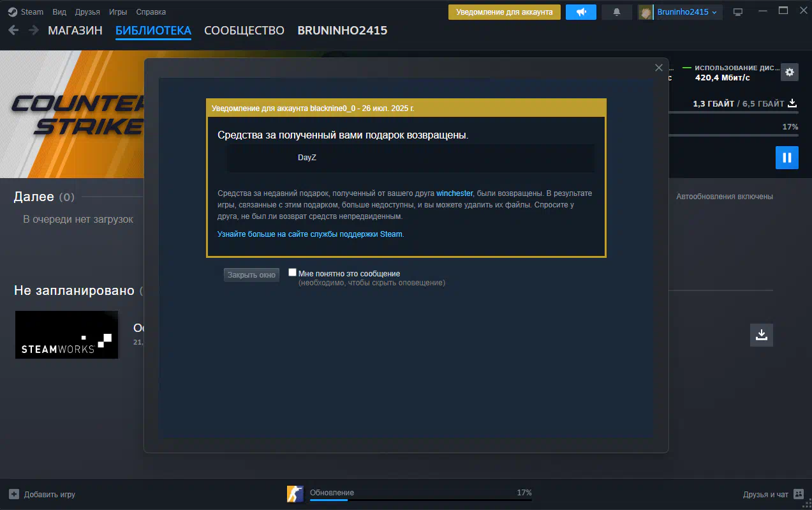Open the Steamworks thumbnail
This screenshot has width=812, height=510.
click(67, 335)
